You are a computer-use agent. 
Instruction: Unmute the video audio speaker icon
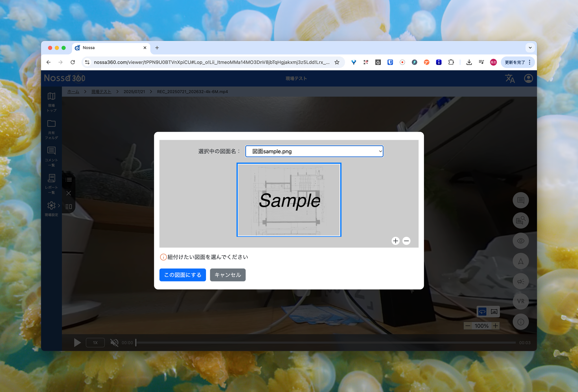114,343
